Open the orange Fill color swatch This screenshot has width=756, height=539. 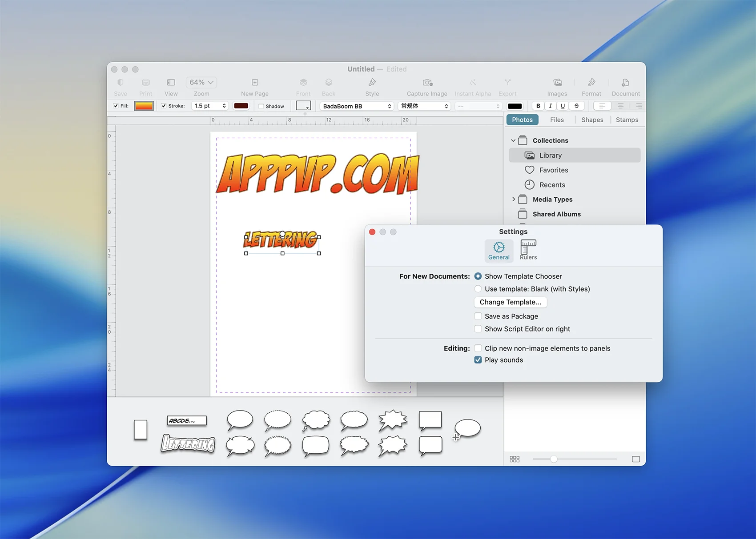point(144,106)
